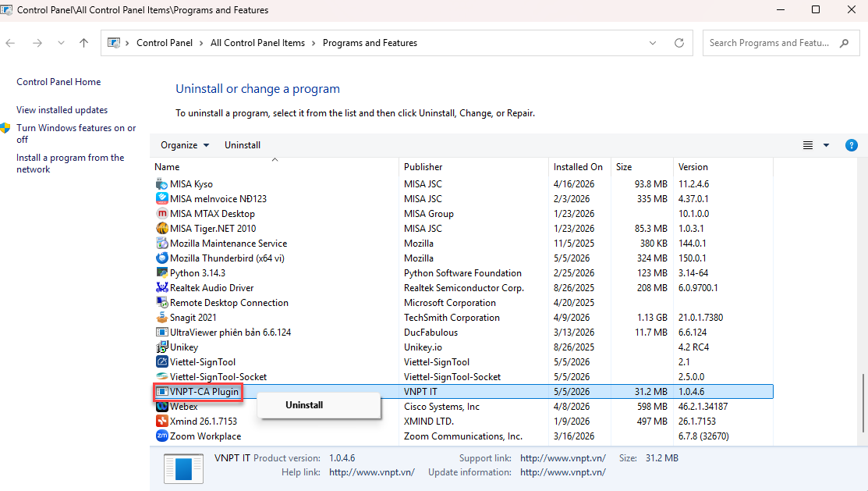Click the All Control Panel Items breadcrumb
Image resolution: width=868 pixels, height=491 pixels.
[257, 43]
